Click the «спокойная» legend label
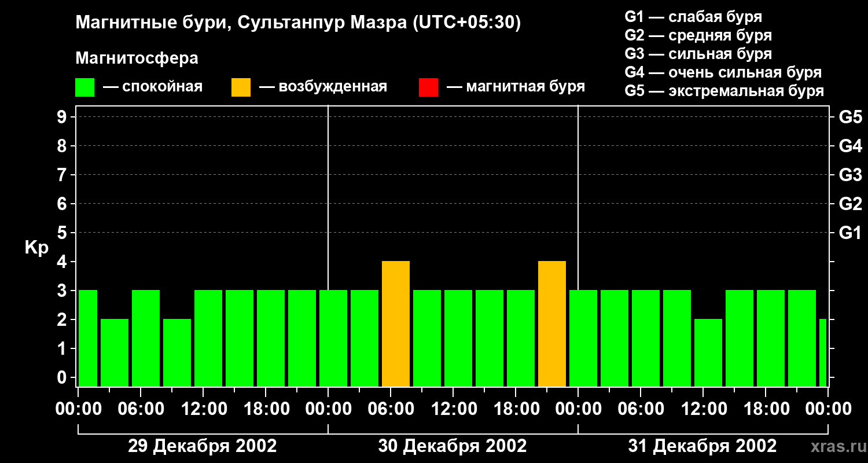The width and height of the screenshot is (868, 463). coord(163,87)
